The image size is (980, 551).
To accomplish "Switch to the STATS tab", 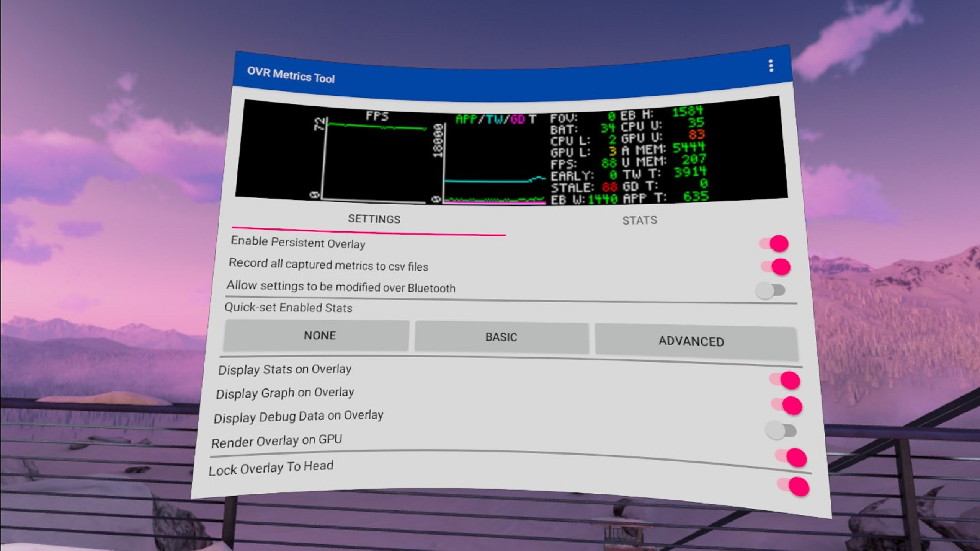I will [639, 220].
